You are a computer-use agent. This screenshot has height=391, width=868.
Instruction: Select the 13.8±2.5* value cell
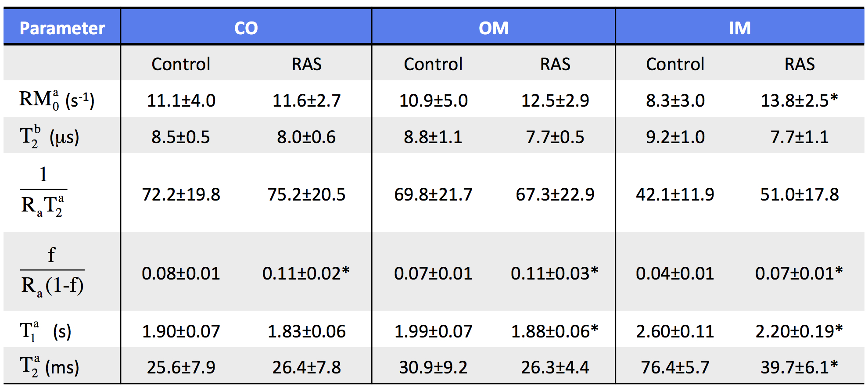[x=799, y=100]
